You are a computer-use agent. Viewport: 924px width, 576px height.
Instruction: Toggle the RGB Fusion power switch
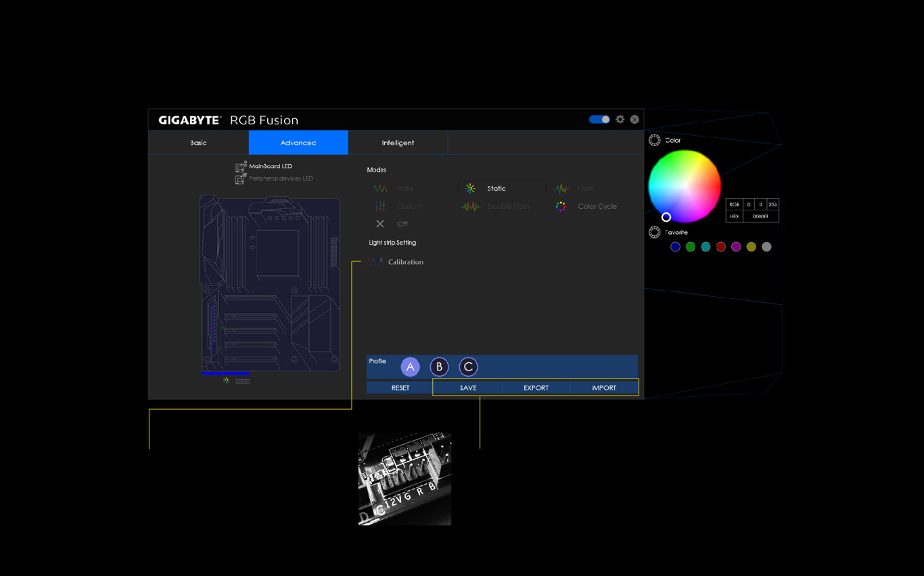(599, 120)
